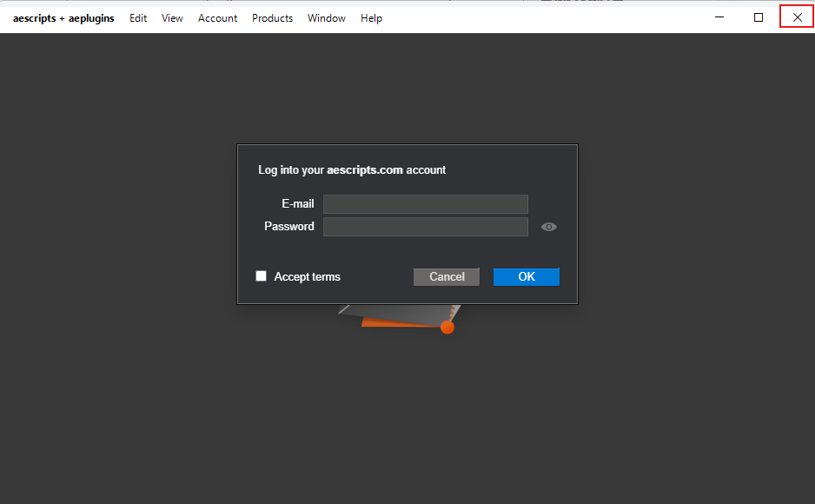Maximize the aescripts manager window
The height and width of the screenshot is (504, 815).
758,16
